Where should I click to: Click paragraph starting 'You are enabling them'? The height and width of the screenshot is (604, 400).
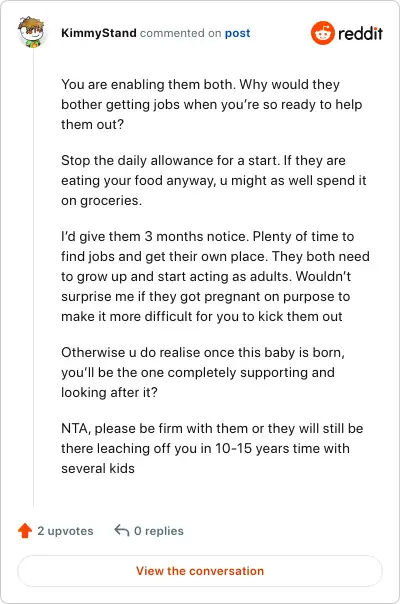click(x=212, y=104)
